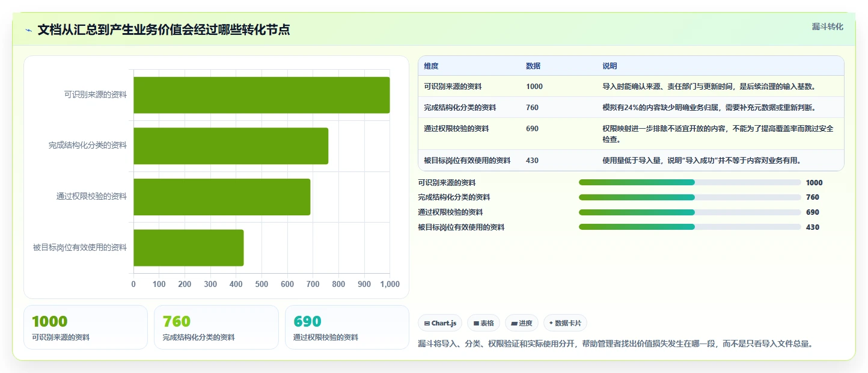This screenshot has height=373, width=868.
Task: Click the 维度 column header
Action: [x=431, y=66]
